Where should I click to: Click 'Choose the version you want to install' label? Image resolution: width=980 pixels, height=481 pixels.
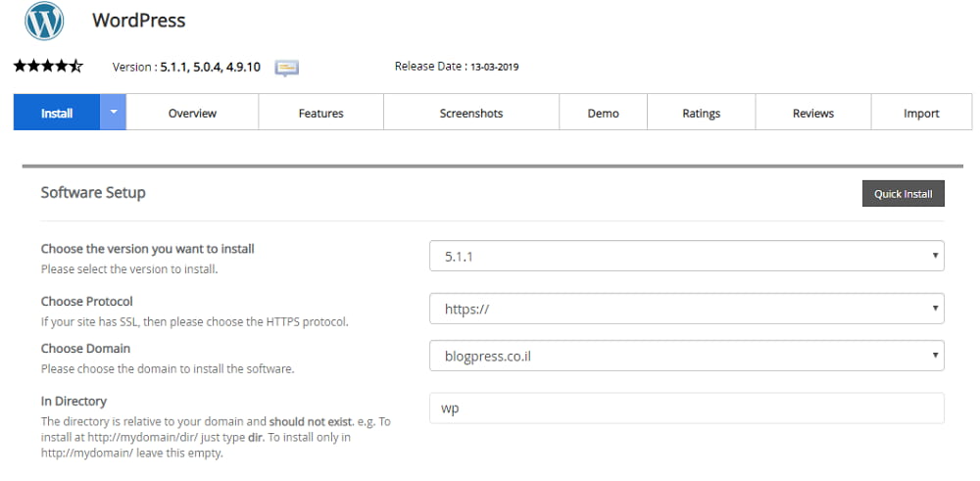(148, 249)
